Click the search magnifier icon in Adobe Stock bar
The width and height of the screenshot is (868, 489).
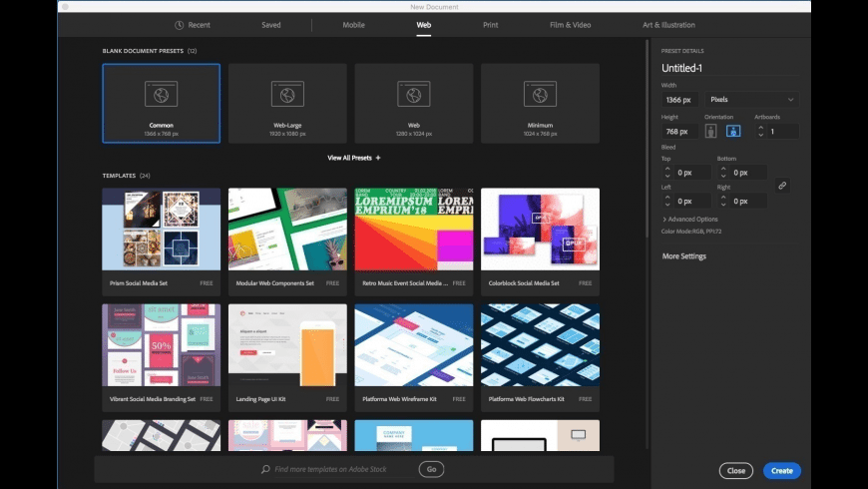coord(265,469)
